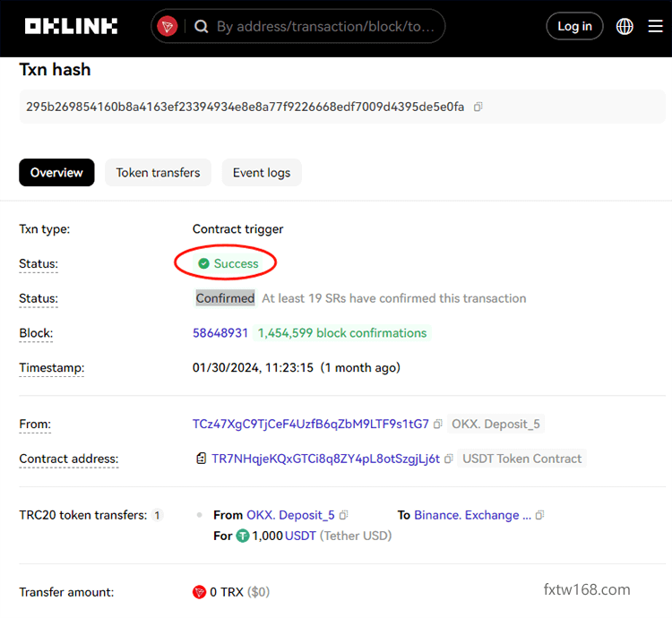Open the language globe icon
This screenshot has height=618, width=672.
click(x=625, y=27)
